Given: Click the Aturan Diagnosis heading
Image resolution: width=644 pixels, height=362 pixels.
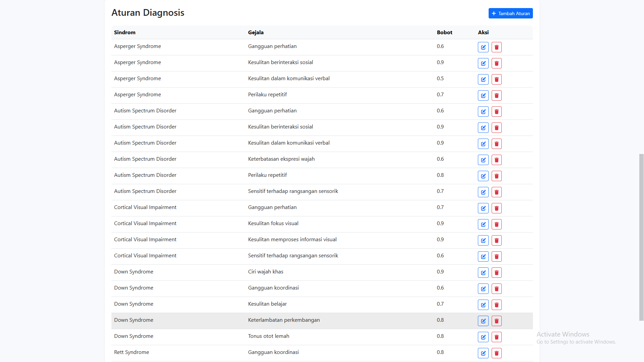Looking at the screenshot, I should pos(148,13).
